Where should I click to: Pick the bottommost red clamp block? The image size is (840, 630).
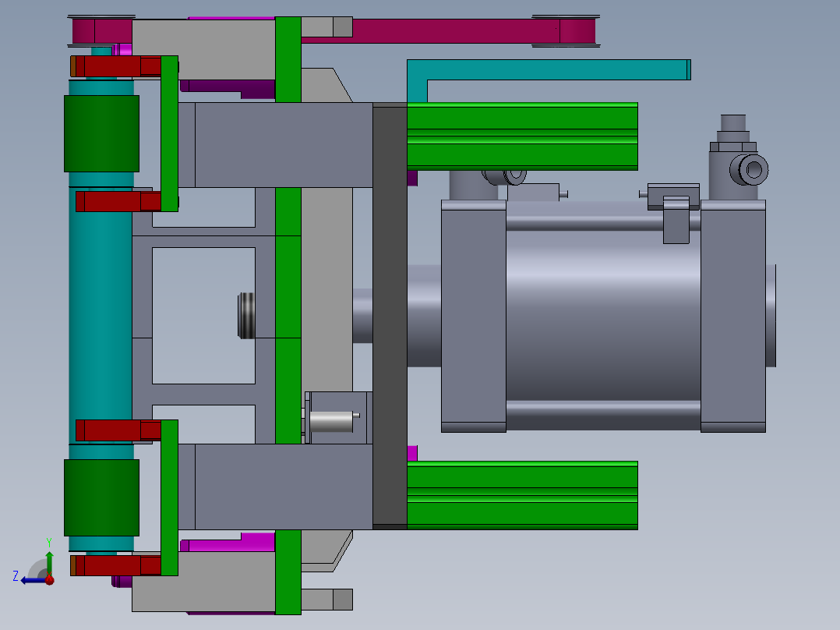point(115,565)
